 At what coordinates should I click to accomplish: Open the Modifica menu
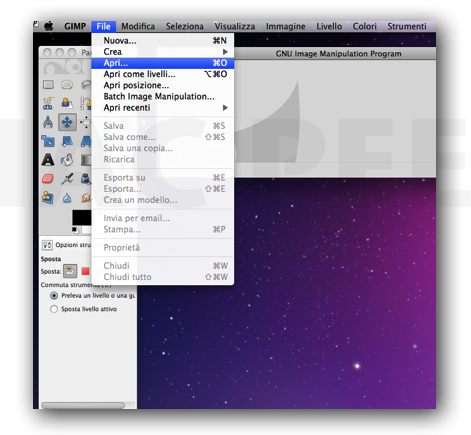(138, 26)
